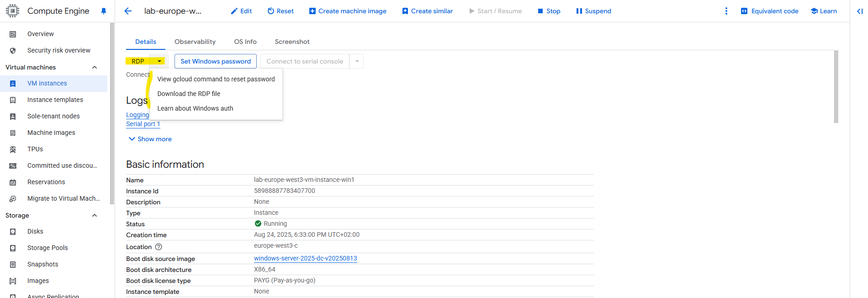This screenshot has width=868, height=298.
Task: Select View gcloud command to reset password
Action: pos(216,79)
